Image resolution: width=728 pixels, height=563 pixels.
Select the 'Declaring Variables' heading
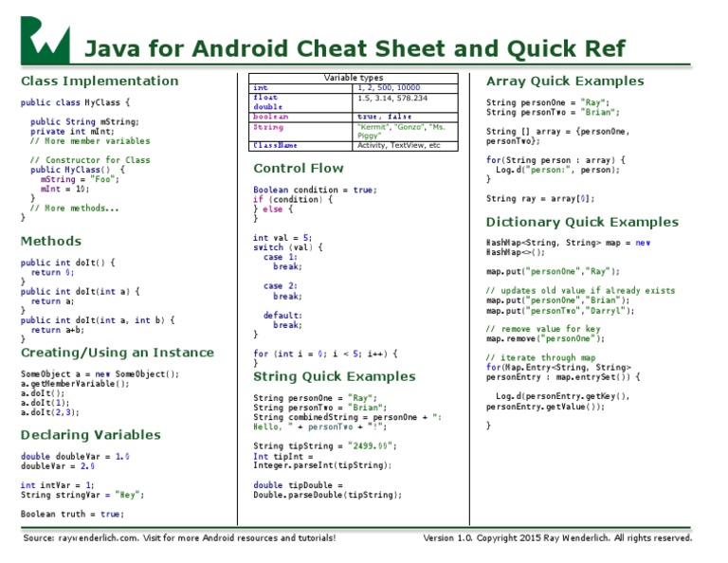[x=91, y=435]
